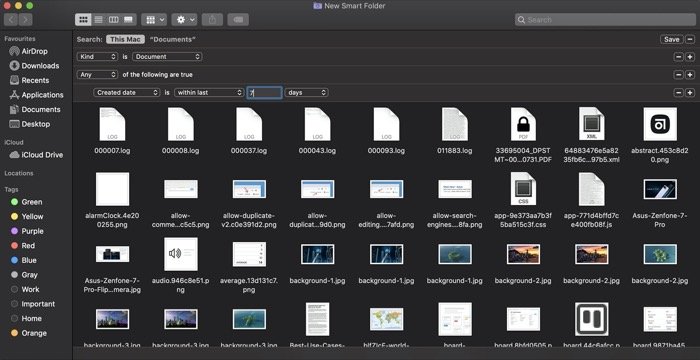The width and height of the screenshot is (700, 360).
Task: Select the Purple tag
Action: 27,231
